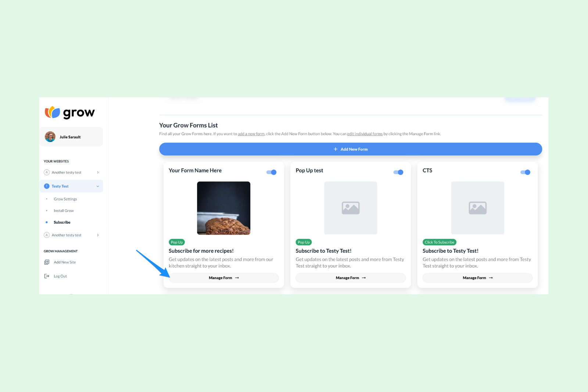Screen dimensions: 588x392
Task: Click the Your Grow Forms List heading
Action: (x=189, y=125)
